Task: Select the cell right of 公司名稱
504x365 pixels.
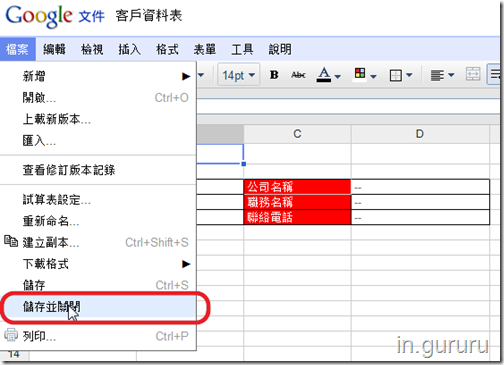Action: click(x=420, y=187)
